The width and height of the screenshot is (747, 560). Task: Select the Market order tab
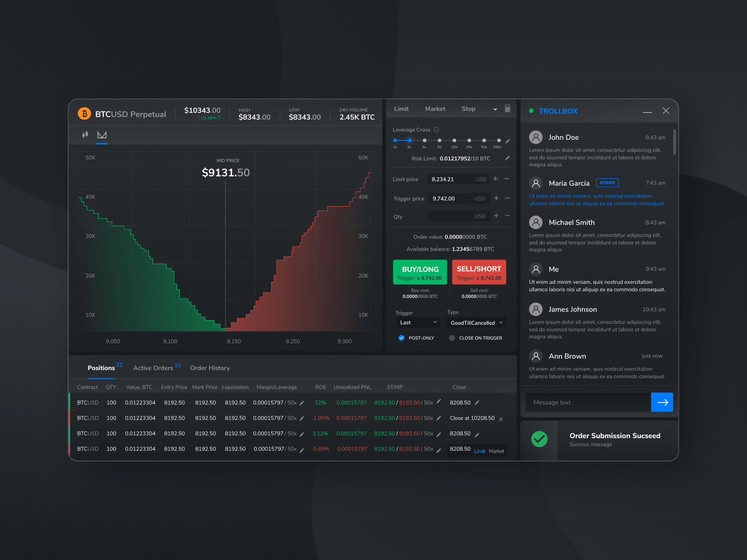pos(435,109)
